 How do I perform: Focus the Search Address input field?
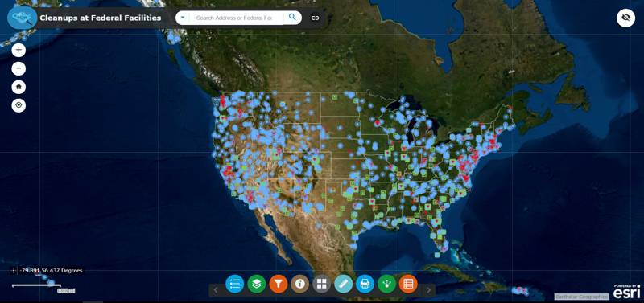pos(236,18)
